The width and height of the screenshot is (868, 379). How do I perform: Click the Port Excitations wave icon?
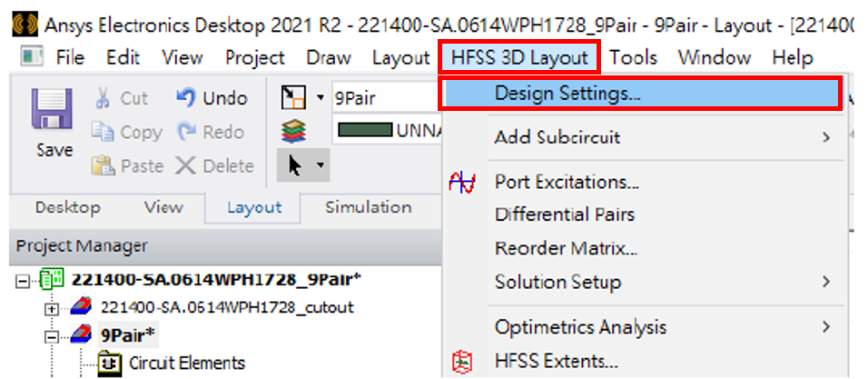coord(462,182)
